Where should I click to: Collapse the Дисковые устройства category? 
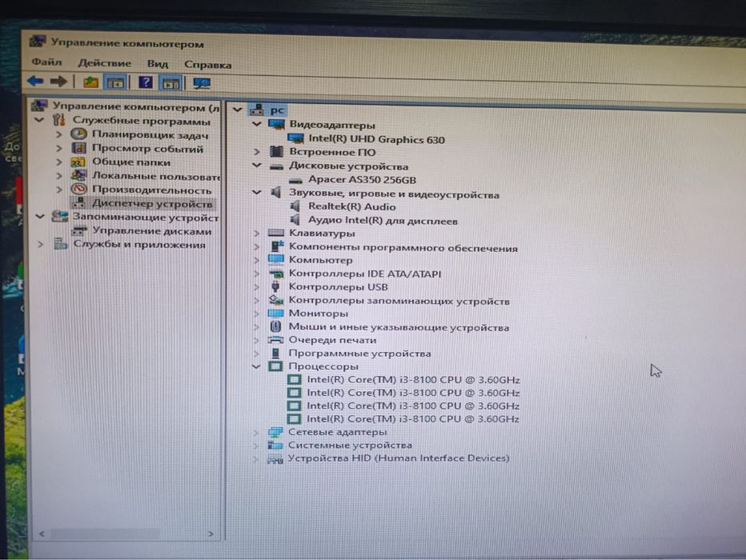click(257, 166)
